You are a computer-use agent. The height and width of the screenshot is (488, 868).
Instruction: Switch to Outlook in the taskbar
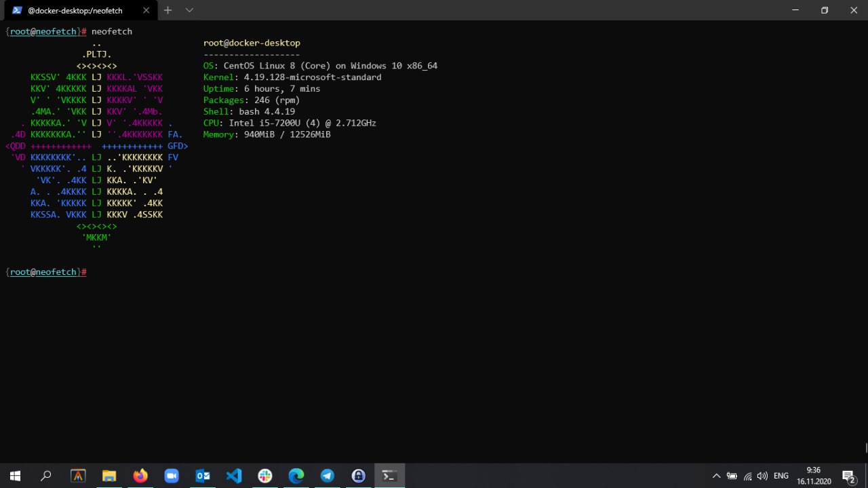click(203, 476)
